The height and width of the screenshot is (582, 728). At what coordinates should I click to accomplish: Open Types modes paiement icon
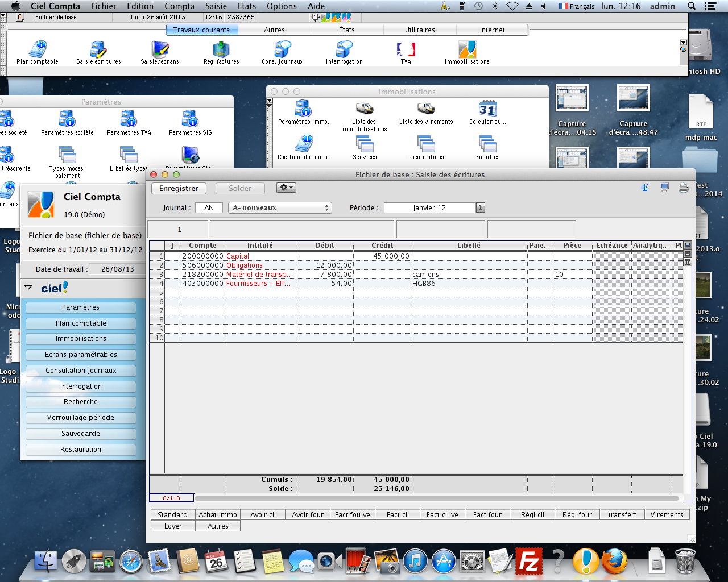(x=67, y=155)
